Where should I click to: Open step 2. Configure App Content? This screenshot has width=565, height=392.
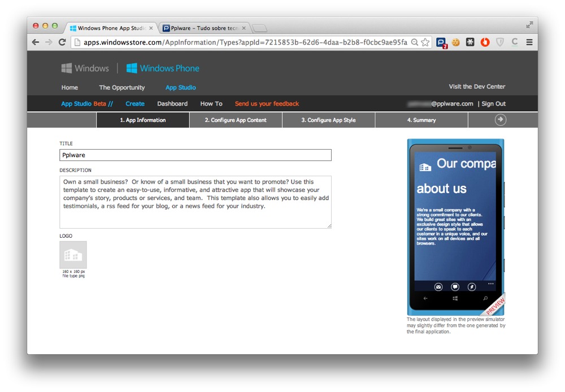click(236, 120)
